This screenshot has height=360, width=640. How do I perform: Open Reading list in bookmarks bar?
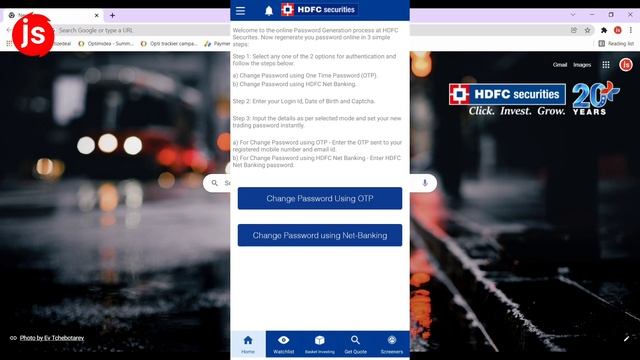[x=616, y=43]
